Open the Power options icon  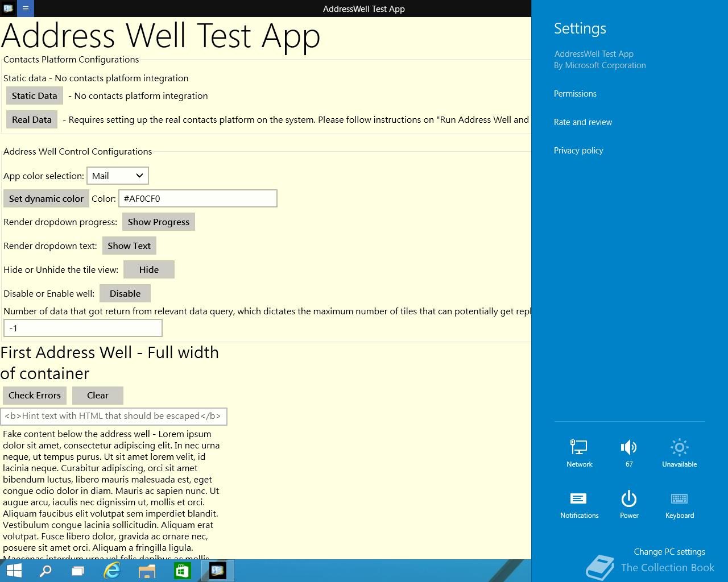(629, 504)
